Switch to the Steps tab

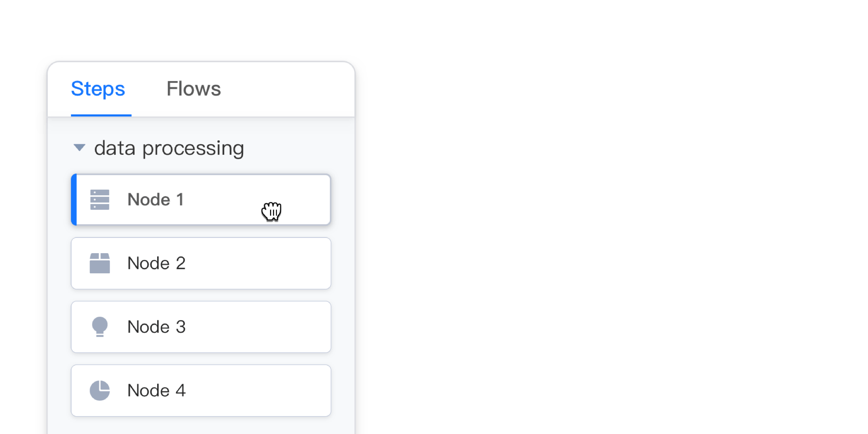[x=98, y=89]
